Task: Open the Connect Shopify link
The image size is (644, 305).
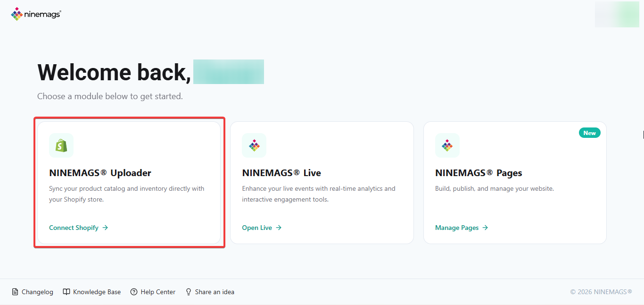Action: 79,228
